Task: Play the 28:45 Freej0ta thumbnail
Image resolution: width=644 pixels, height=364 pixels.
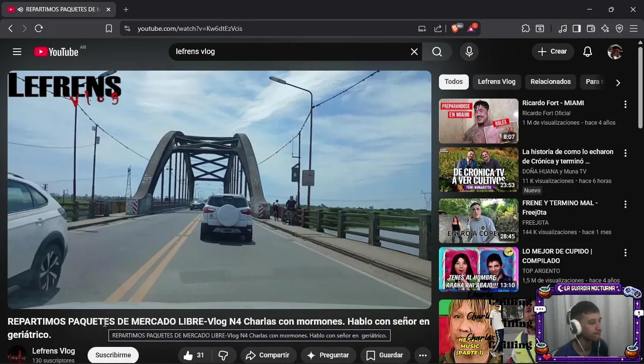Action: click(x=478, y=221)
